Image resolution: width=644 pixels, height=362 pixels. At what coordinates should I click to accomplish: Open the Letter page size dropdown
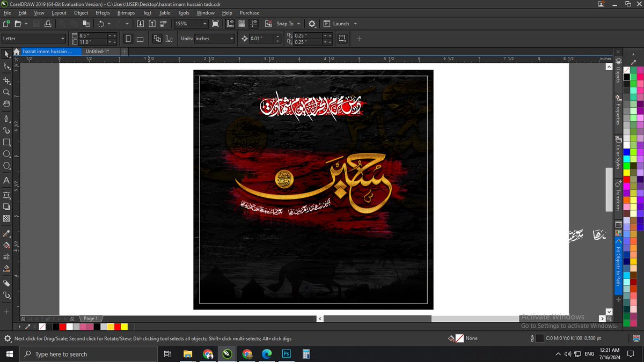point(62,39)
